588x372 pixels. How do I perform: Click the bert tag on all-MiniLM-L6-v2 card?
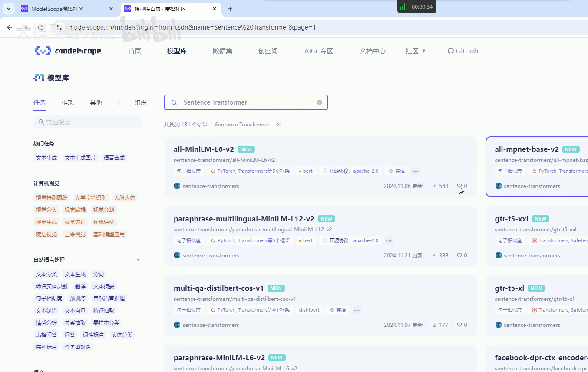pyautogui.click(x=305, y=171)
